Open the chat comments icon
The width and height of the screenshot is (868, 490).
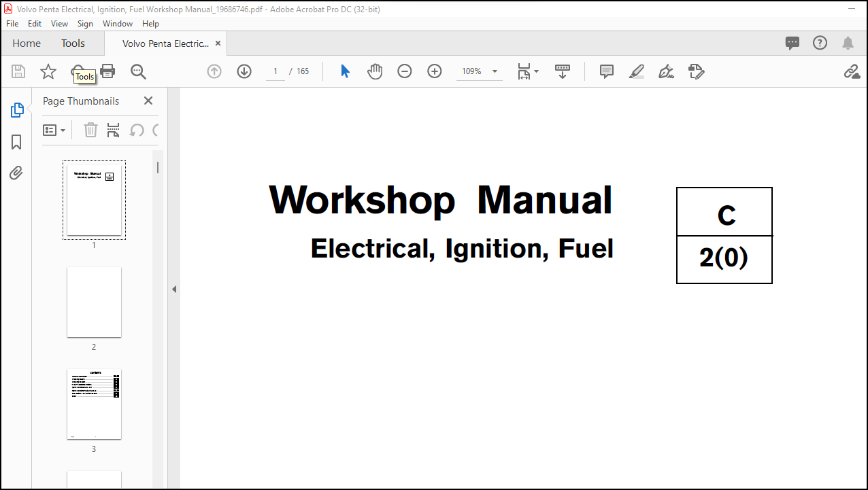point(792,43)
